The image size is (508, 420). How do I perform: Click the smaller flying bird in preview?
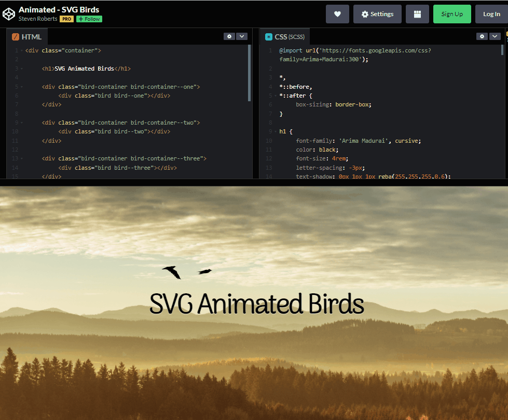205,271
